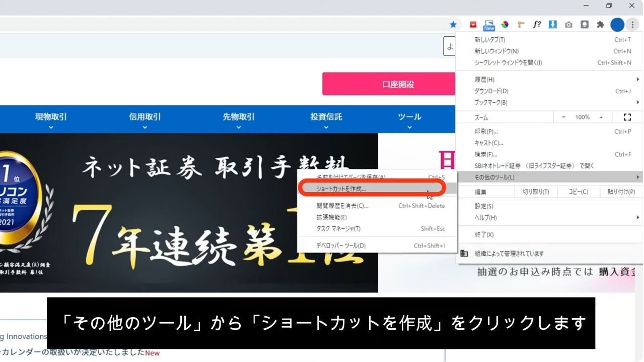The width and height of the screenshot is (644, 362).
Task: Open in SBIネオトレード証券 app entry
Action: [x=549, y=166]
